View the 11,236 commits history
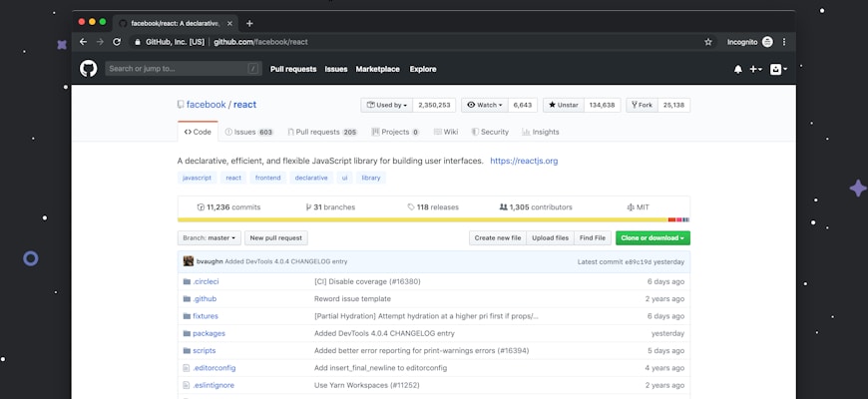Screen dimensions: 868x399 pyautogui.click(x=228, y=206)
